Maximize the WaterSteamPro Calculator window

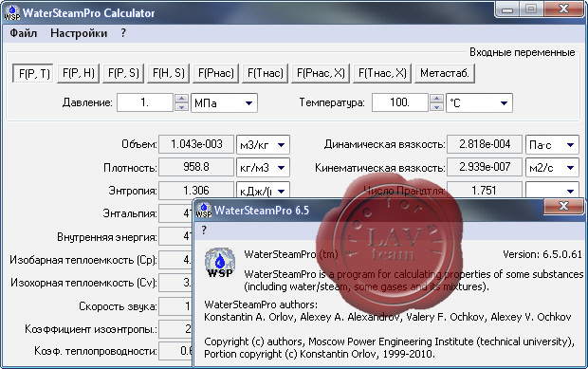531,9
